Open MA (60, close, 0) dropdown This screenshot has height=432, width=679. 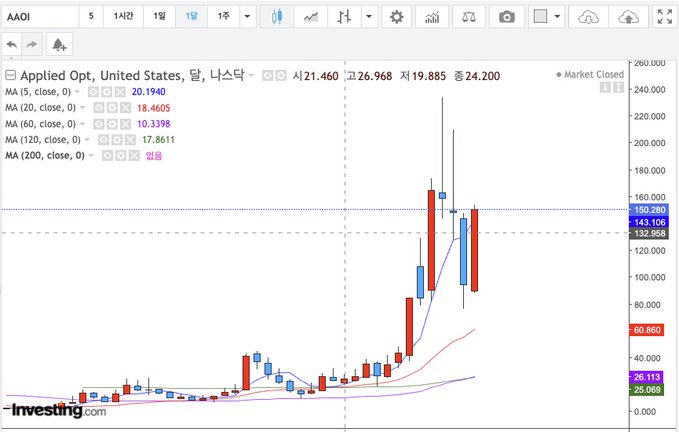click(82, 124)
